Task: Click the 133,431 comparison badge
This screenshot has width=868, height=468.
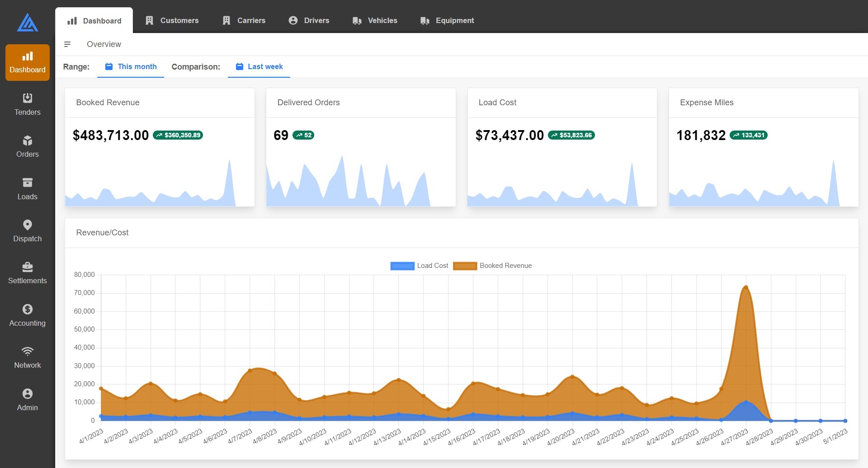Action: pyautogui.click(x=749, y=135)
